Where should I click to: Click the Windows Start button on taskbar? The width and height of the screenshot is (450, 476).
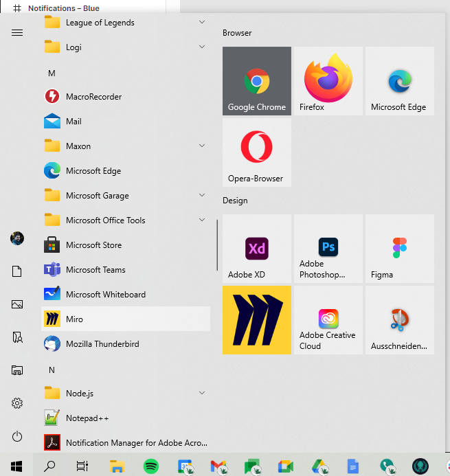(x=16, y=466)
